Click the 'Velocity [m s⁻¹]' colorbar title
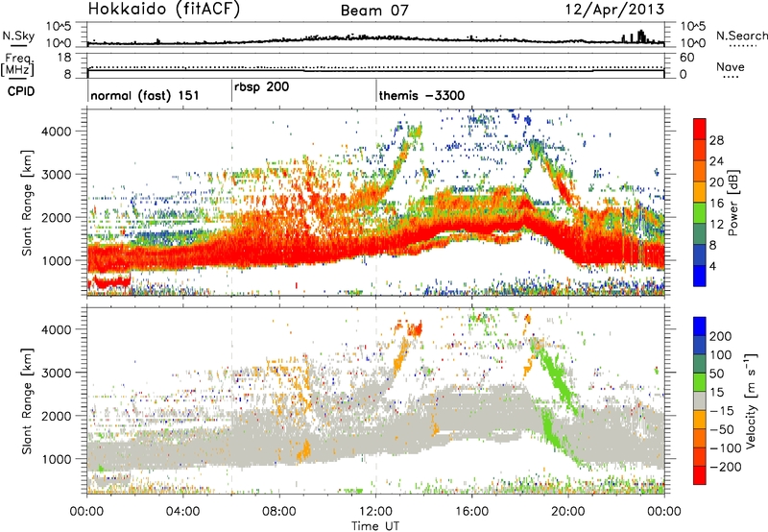The height and width of the screenshot is (532, 768). pos(751,400)
